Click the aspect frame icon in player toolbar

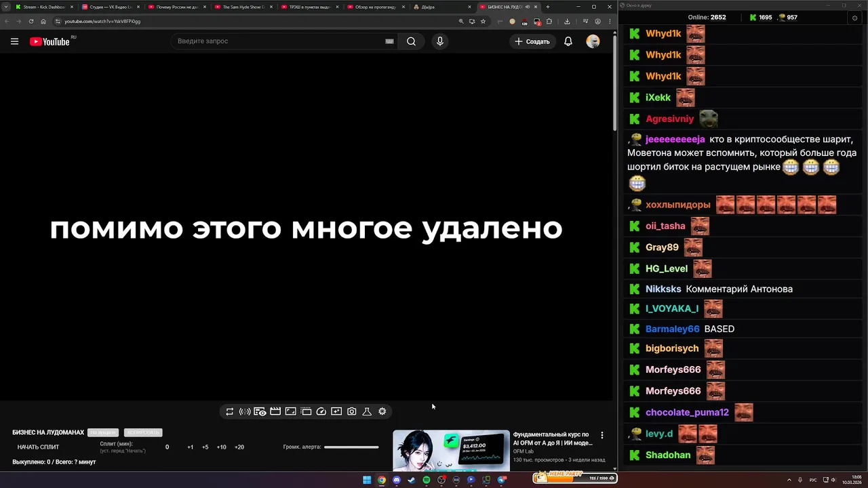click(290, 411)
